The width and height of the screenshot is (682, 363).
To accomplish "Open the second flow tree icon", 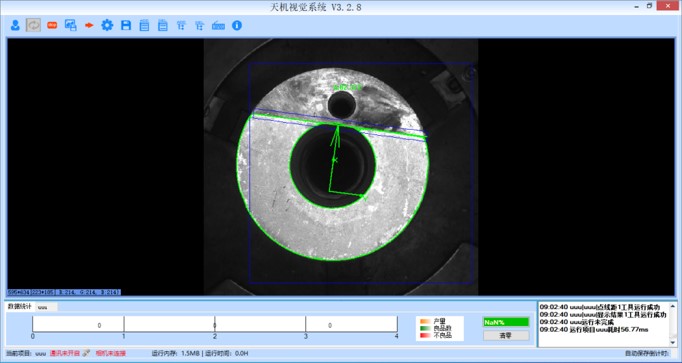I will point(199,25).
